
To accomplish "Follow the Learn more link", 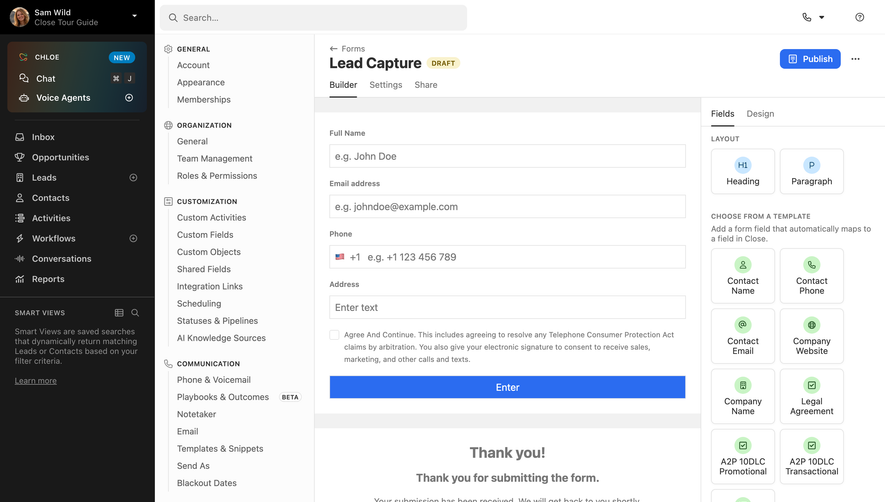I will coord(36,381).
